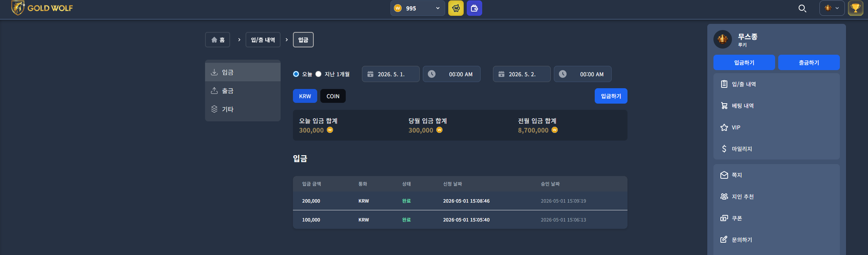Click the 베팅 내역 cart icon
This screenshot has height=255, width=868.
click(724, 106)
